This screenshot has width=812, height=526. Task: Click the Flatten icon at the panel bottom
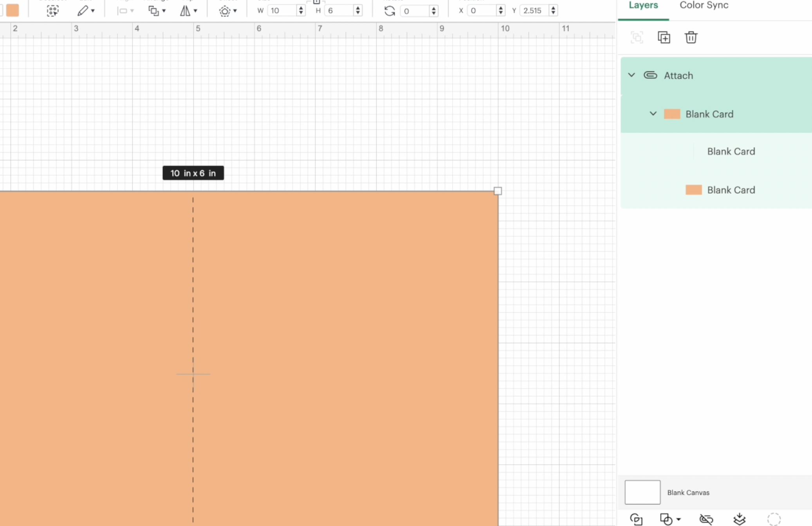pyautogui.click(x=739, y=519)
